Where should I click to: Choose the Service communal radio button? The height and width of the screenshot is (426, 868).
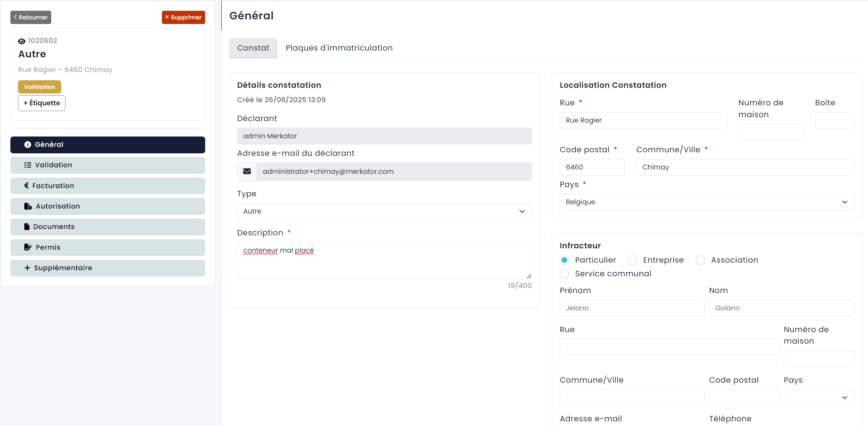(565, 274)
